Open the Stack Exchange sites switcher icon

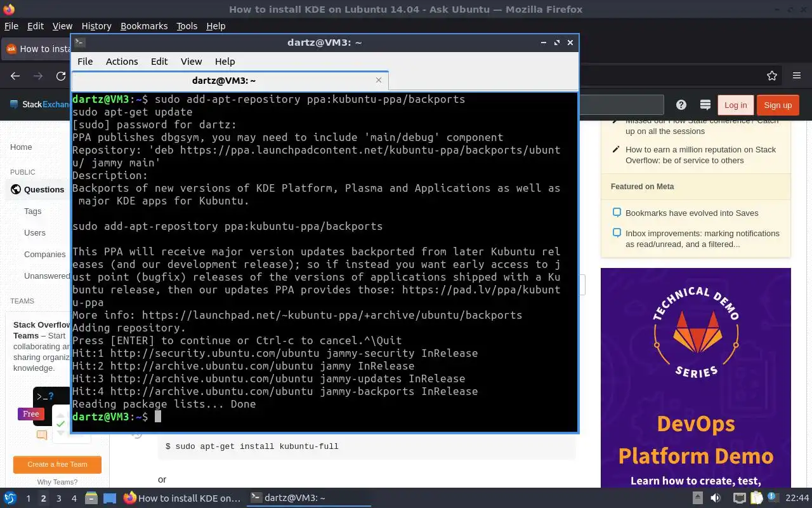point(705,105)
